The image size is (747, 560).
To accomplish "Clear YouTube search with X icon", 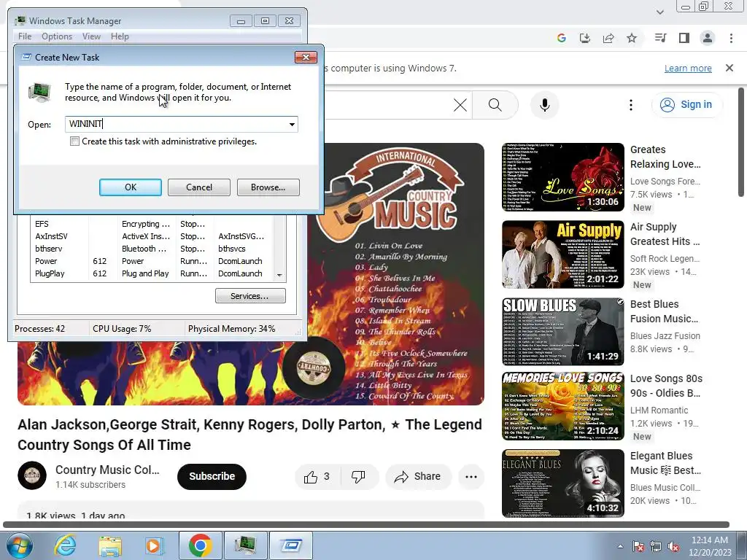I will click(x=460, y=105).
